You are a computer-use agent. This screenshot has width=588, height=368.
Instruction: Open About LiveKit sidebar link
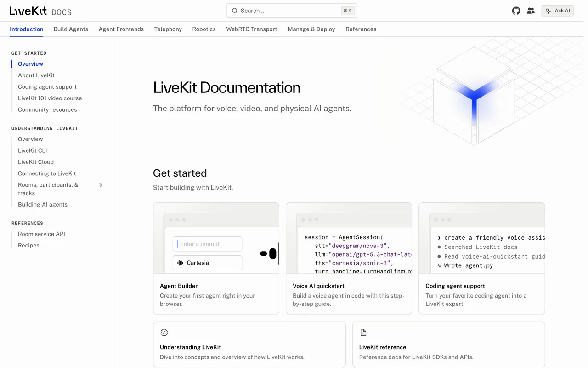(x=36, y=75)
